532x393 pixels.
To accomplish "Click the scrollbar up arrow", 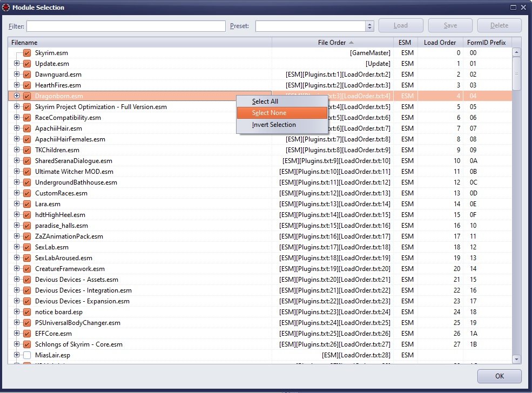I will coord(516,52).
